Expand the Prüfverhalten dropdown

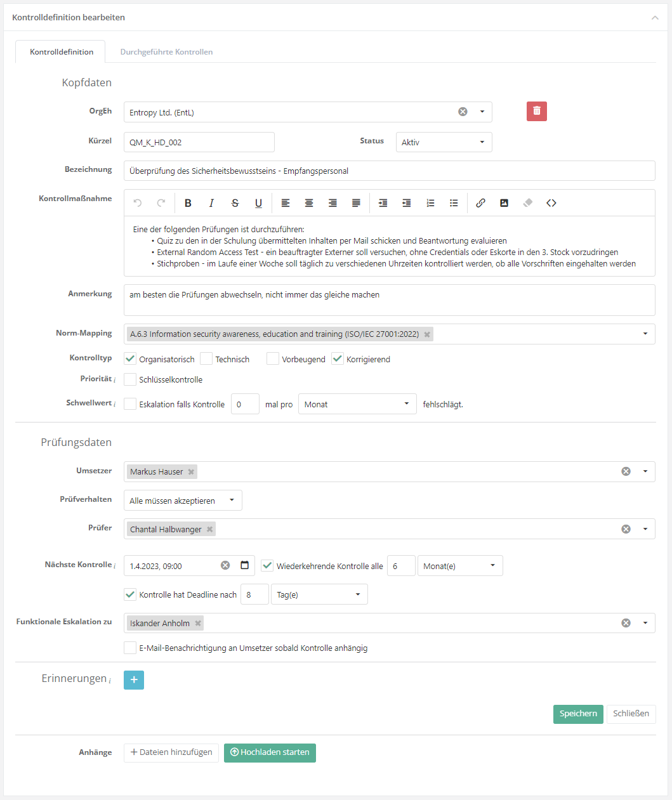pos(183,501)
